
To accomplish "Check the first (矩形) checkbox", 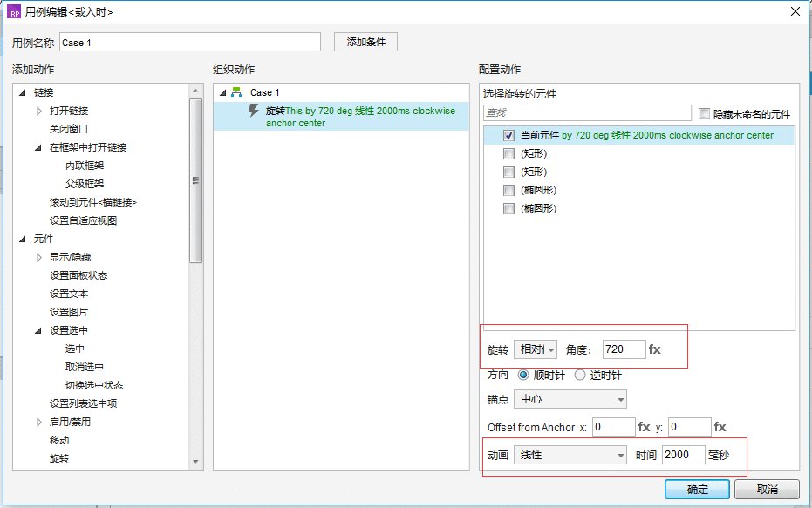I will (x=508, y=153).
